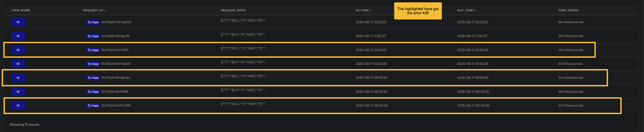Click the 84 Miliseconds time taken
The height and width of the screenshot is (132, 644).
coord(571,22)
